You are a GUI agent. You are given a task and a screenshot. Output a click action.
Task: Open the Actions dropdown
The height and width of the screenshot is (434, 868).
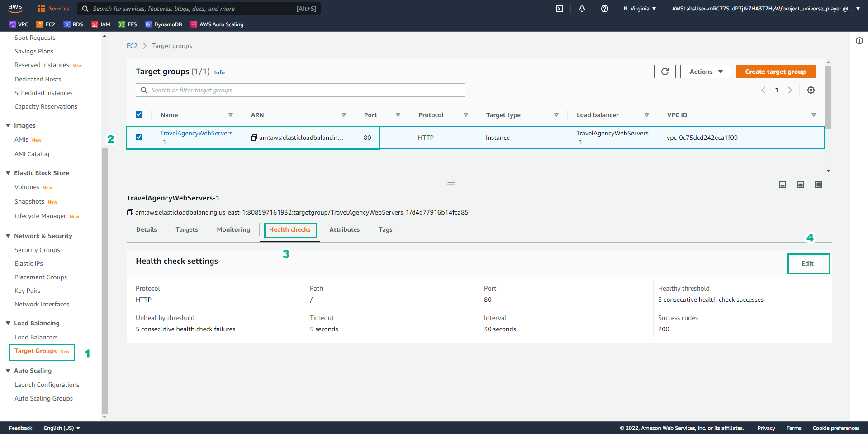pos(706,72)
